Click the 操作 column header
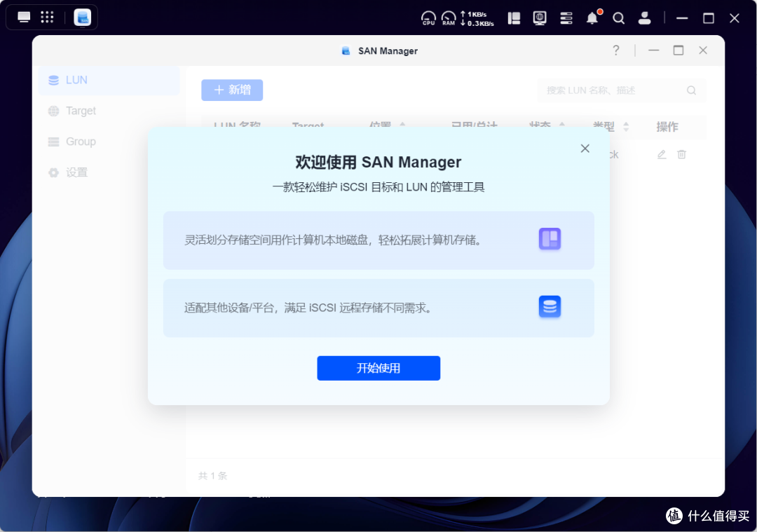The height and width of the screenshot is (532, 757). coord(667,126)
